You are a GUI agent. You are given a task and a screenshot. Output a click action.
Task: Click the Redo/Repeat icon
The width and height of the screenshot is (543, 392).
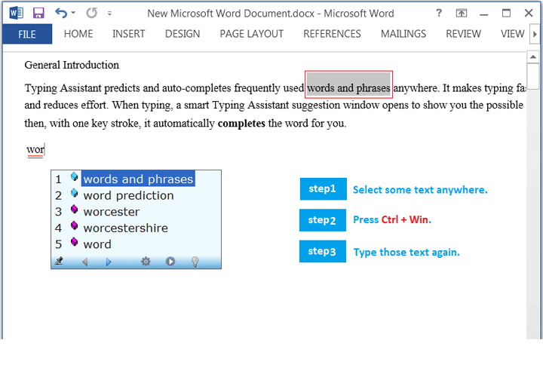(x=92, y=13)
